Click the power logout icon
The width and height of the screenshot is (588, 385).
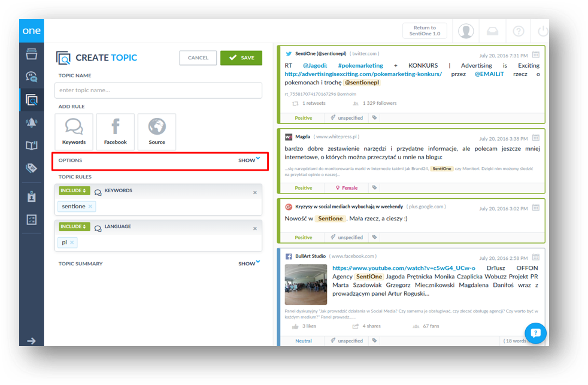(x=542, y=31)
